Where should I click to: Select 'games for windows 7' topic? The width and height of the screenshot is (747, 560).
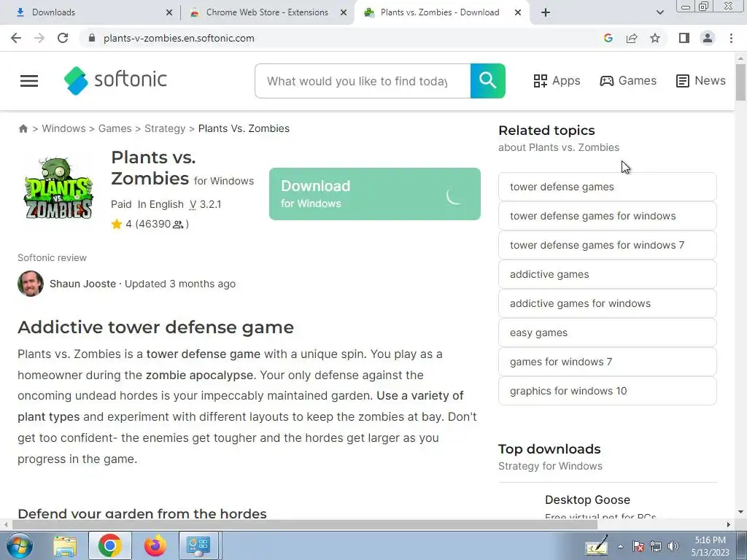608,362
